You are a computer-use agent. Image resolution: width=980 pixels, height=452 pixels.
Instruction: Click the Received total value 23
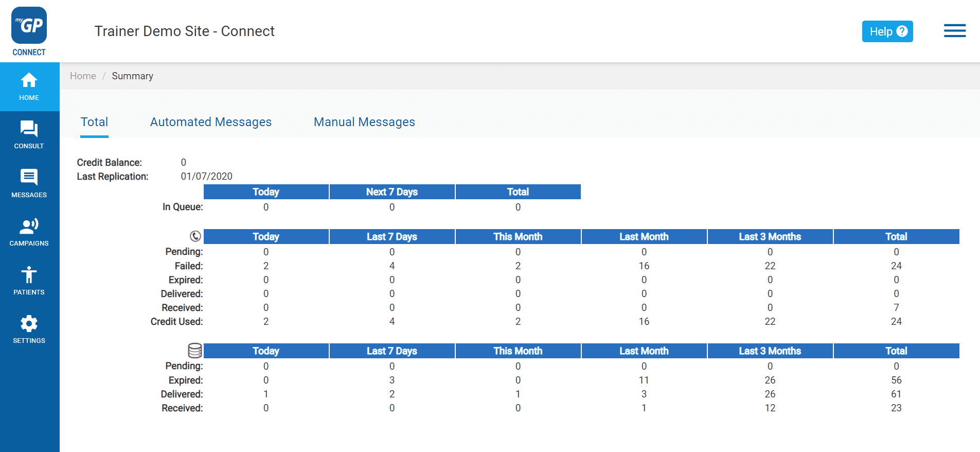coord(896,408)
